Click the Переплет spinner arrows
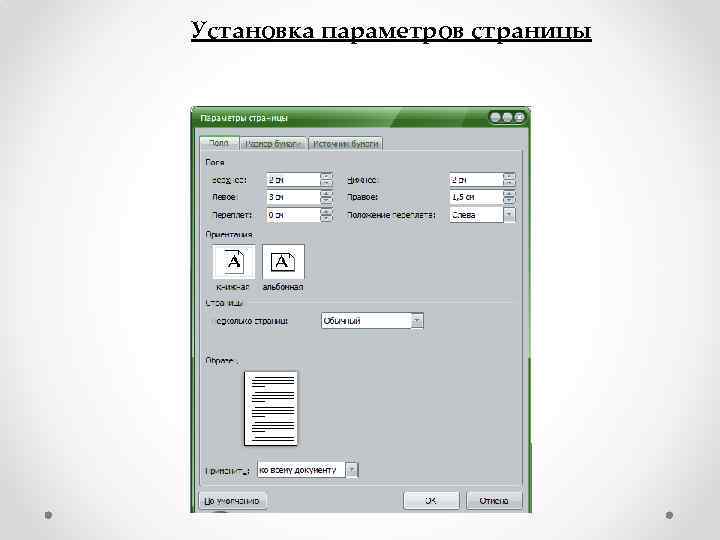The height and width of the screenshot is (540, 720). click(x=326, y=214)
